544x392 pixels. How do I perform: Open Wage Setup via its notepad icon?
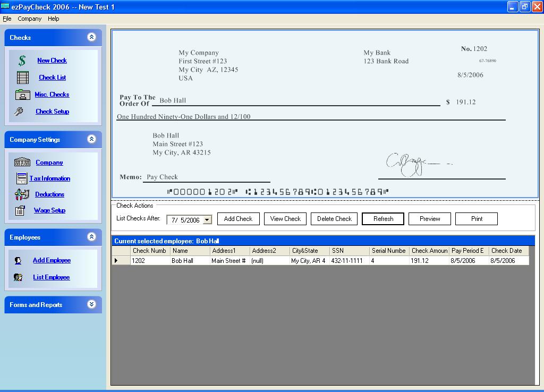click(20, 210)
